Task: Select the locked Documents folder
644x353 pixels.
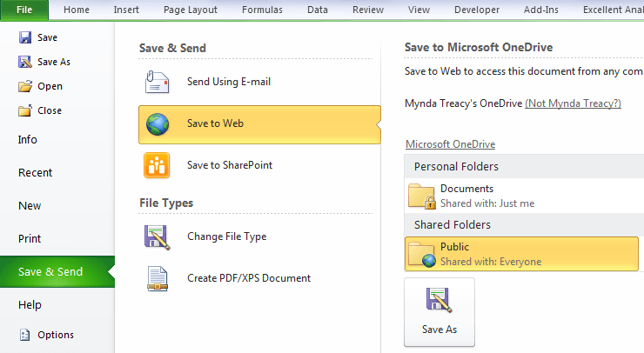Action: pyautogui.click(x=524, y=196)
